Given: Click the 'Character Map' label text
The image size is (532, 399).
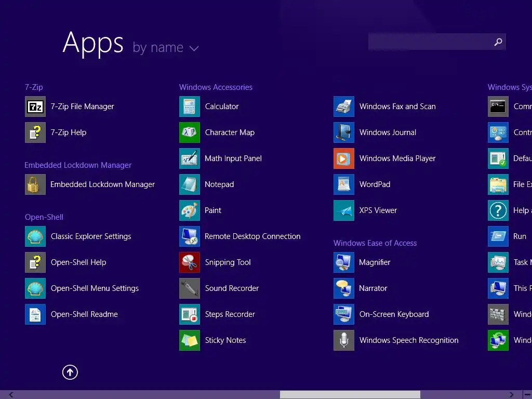Looking at the screenshot, I should click(x=230, y=132).
